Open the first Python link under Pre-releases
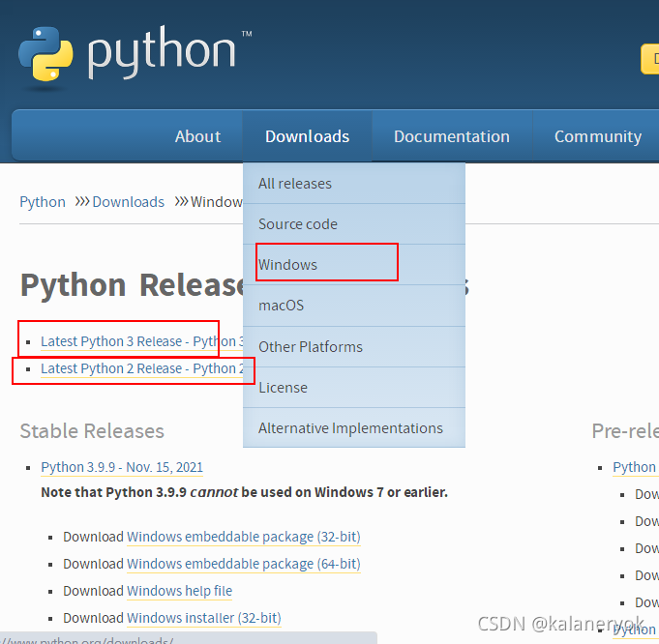The height and width of the screenshot is (644, 659). click(636, 467)
